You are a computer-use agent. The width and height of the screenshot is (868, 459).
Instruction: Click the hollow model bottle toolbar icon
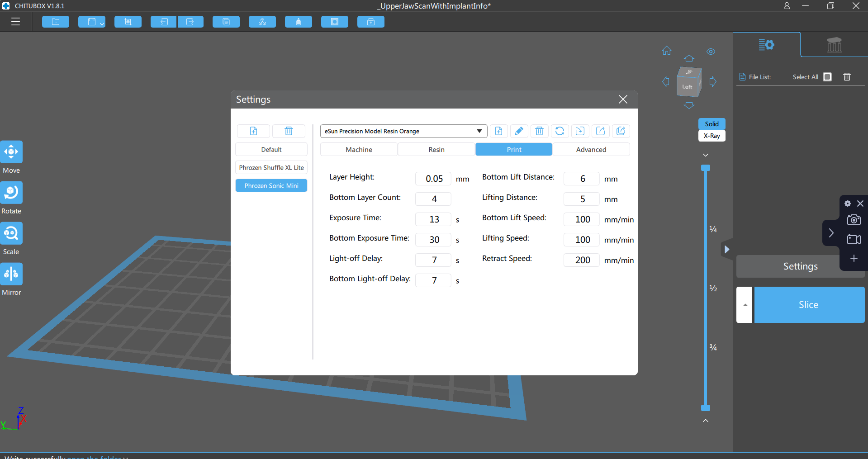pyautogui.click(x=299, y=22)
